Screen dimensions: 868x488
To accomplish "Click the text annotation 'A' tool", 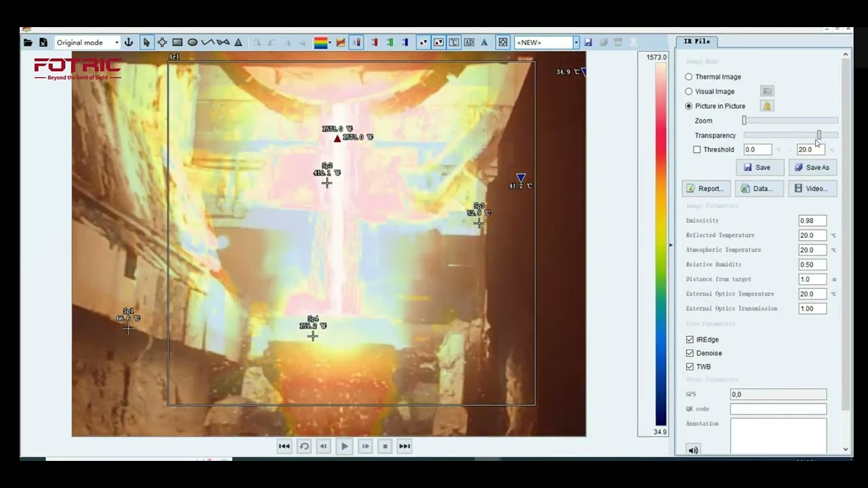I will pyautogui.click(x=484, y=43).
